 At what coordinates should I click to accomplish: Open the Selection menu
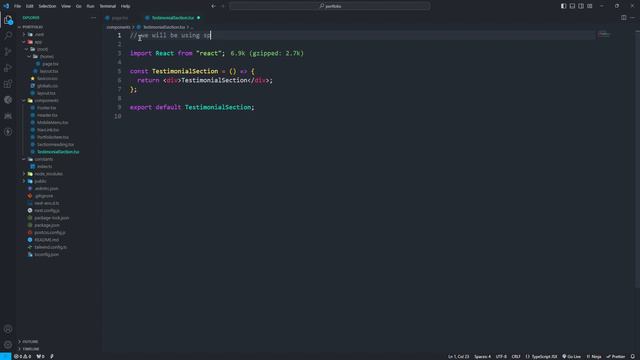(47, 6)
